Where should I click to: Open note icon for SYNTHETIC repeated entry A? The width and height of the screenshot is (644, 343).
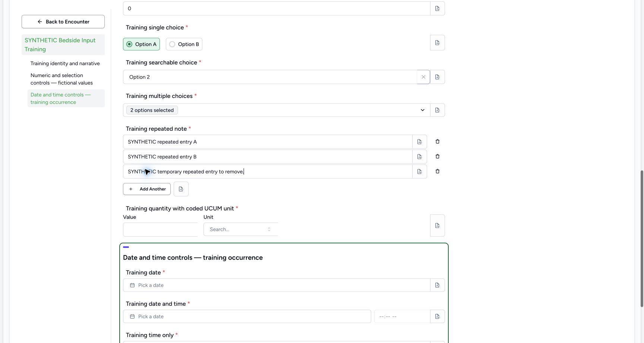419,142
